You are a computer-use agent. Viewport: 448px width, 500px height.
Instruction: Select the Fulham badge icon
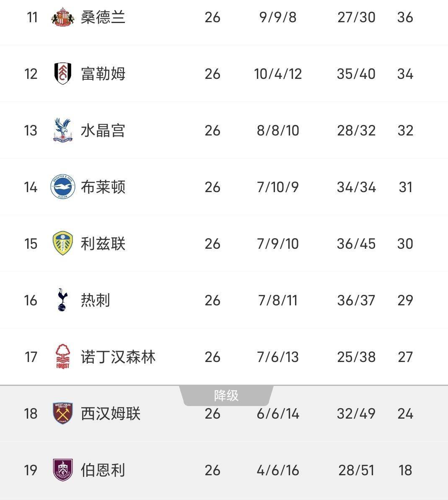pos(62,73)
